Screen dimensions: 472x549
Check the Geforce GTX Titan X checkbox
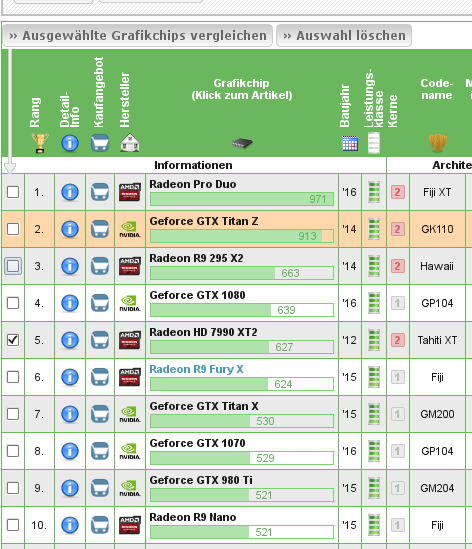13,414
